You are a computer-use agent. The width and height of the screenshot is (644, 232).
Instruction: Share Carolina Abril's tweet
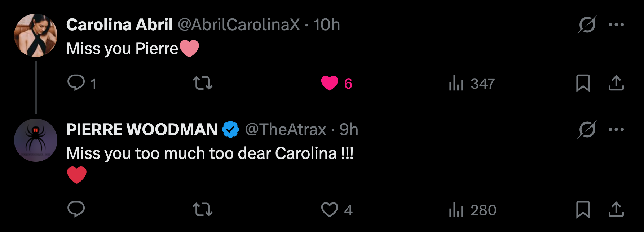point(616,83)
